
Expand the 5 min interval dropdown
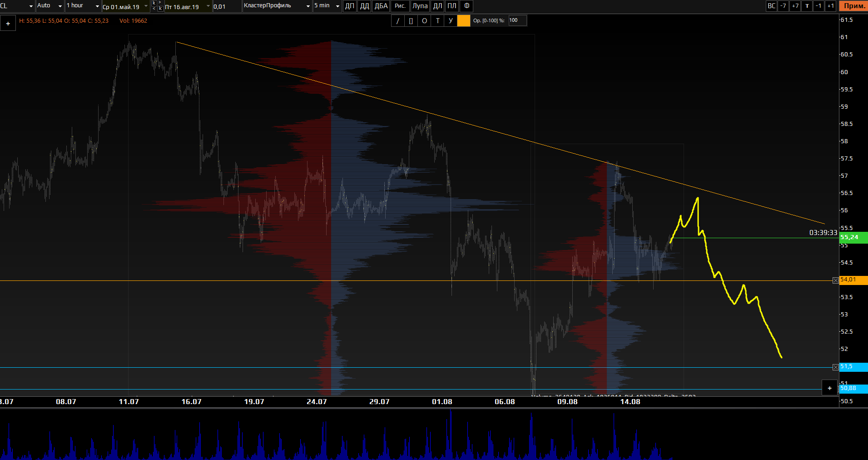click(327, 6)
